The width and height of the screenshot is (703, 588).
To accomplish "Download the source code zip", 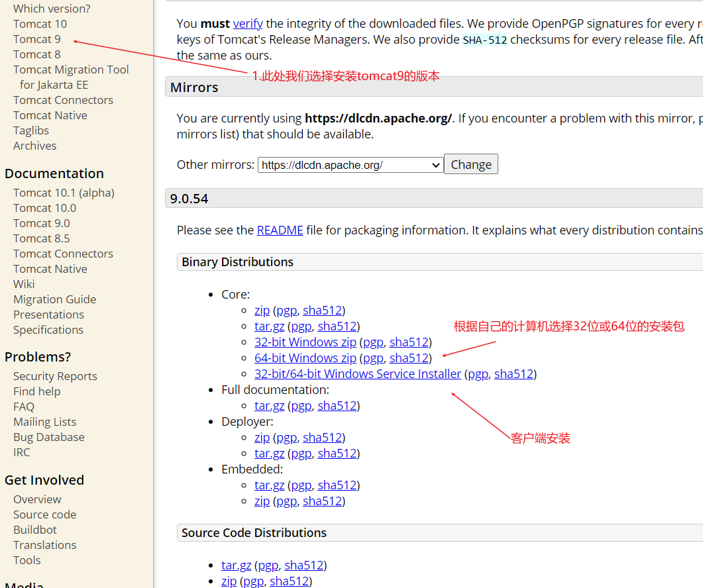I will (x=229, y=581).
